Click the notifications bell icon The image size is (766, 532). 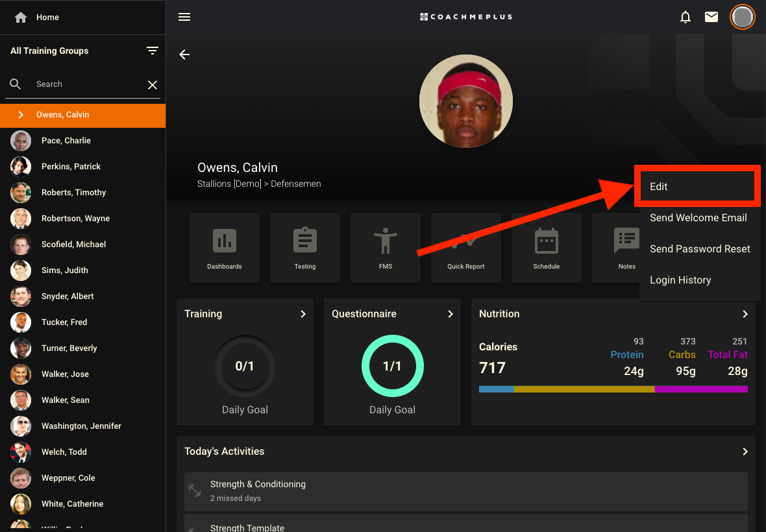point(686,17)
